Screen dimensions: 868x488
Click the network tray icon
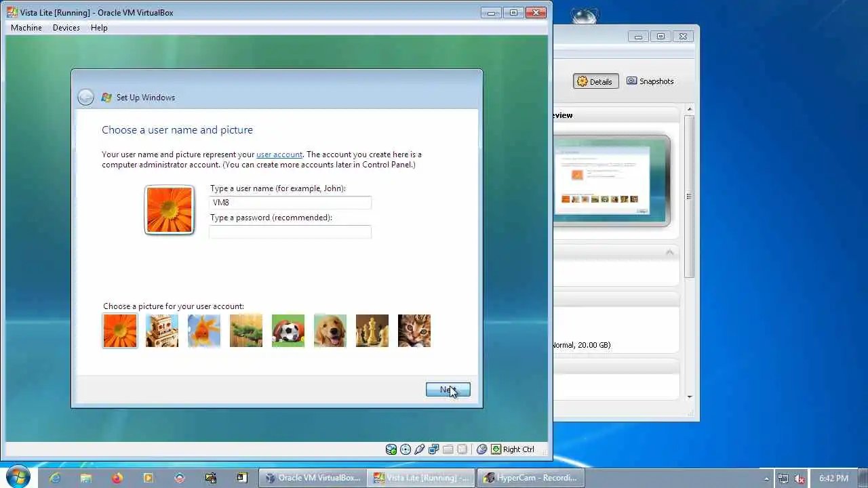[784, 479]
